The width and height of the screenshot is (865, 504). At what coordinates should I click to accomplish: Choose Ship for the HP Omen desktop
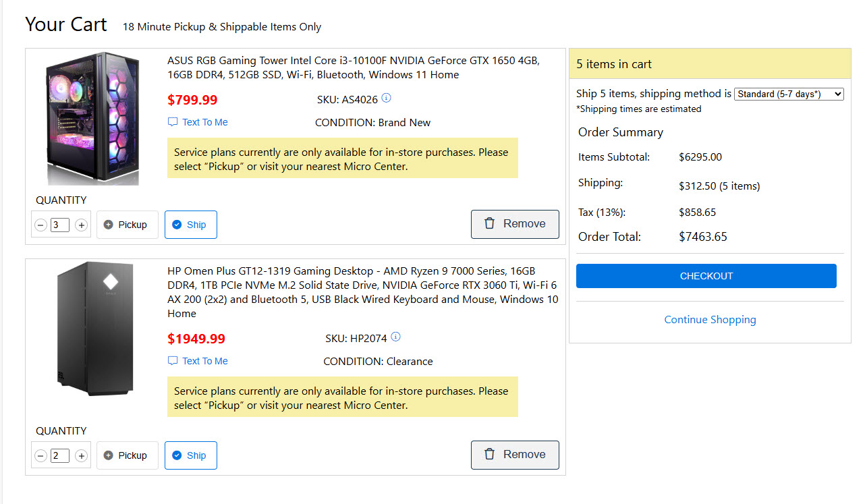coord(190,455)
